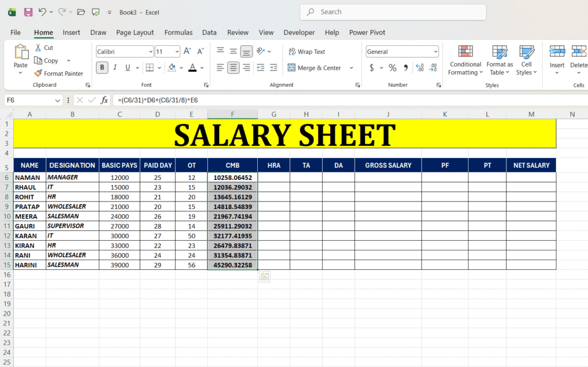Open fill color dropdown arrow

pos(181,68)
